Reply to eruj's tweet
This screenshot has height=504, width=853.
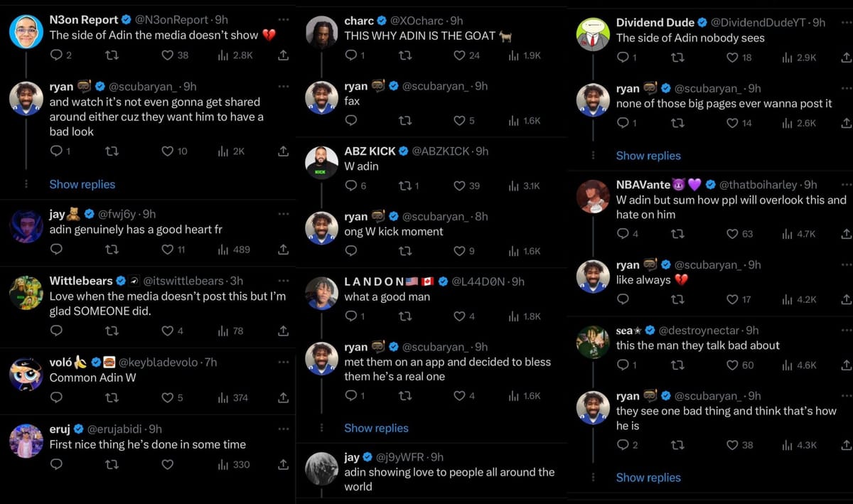[56, 464]
